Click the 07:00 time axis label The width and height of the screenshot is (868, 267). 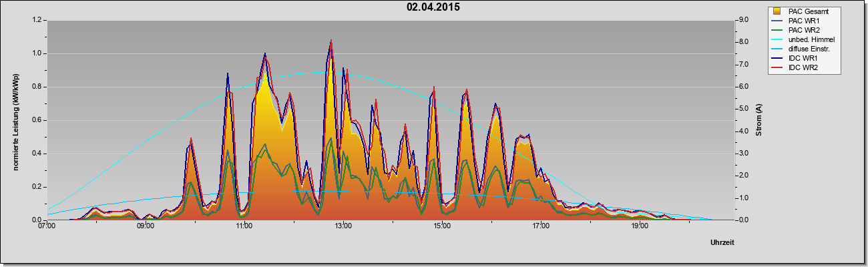point(47,226)
